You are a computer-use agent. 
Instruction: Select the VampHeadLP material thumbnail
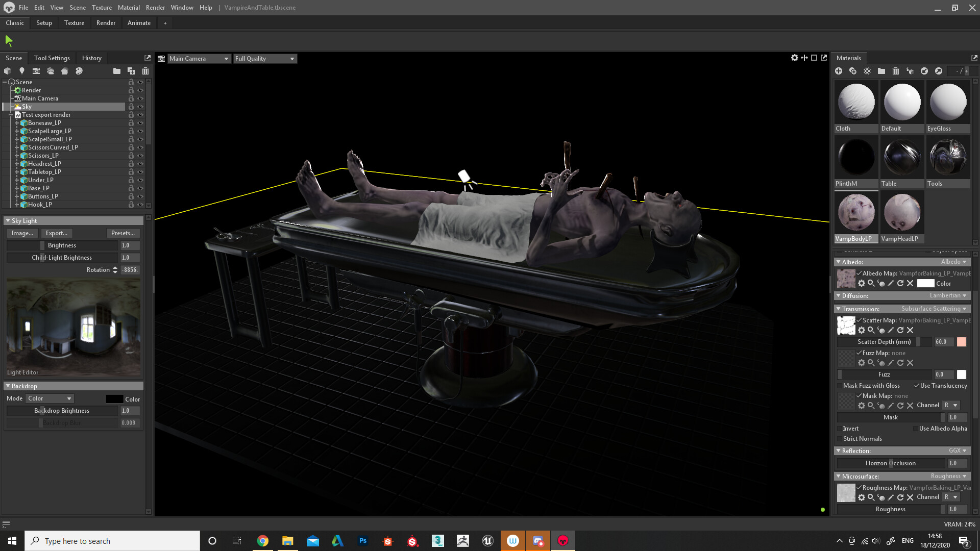(901, 212)
